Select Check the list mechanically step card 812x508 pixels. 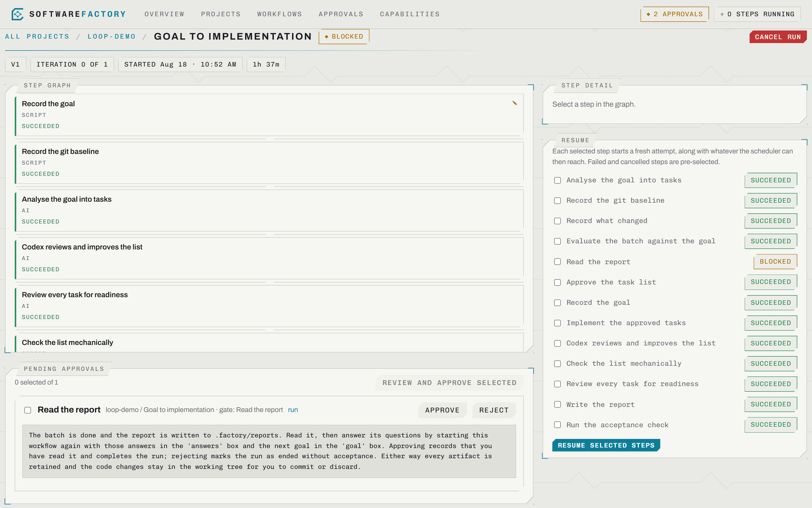pyautogui.click(x=269, y=342)
